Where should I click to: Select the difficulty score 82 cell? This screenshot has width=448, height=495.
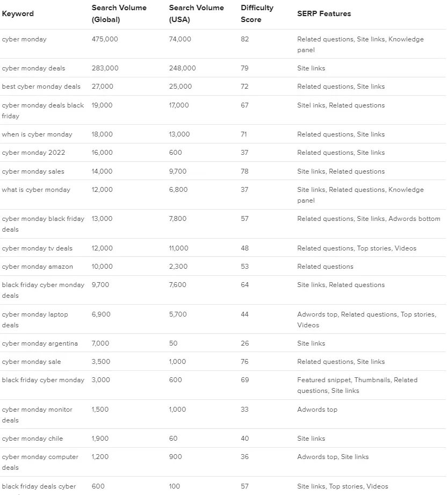point(245,39)
